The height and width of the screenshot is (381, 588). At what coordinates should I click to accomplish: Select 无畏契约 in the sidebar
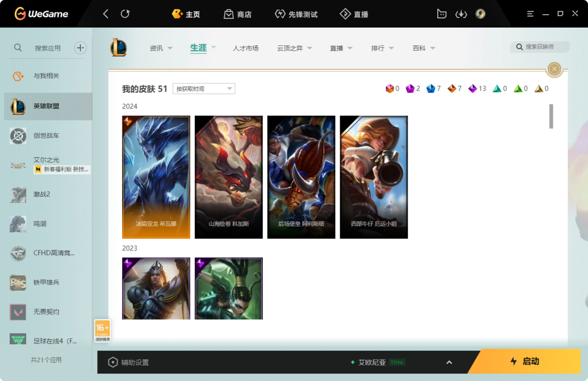(48, 312)
